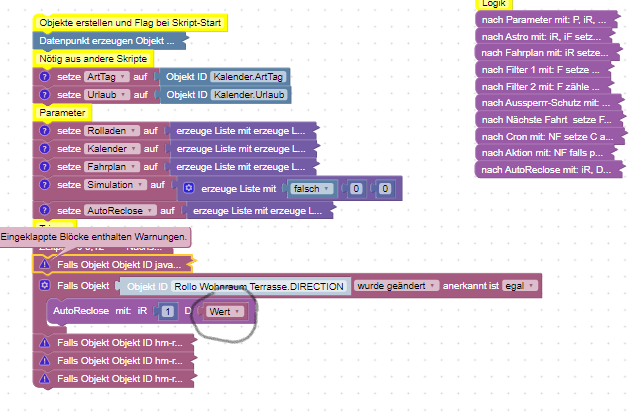Open the Simulation variable dropdown
631x417 pixels.
pos(115,185)
